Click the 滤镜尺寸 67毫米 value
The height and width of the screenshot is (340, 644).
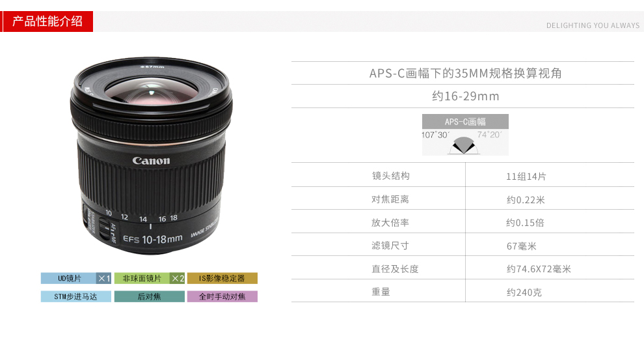coord(522,246)
